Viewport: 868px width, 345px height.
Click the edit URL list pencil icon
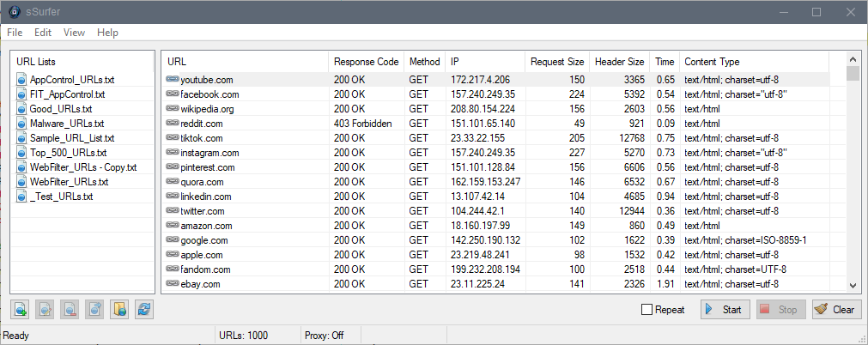pos(45,310)
